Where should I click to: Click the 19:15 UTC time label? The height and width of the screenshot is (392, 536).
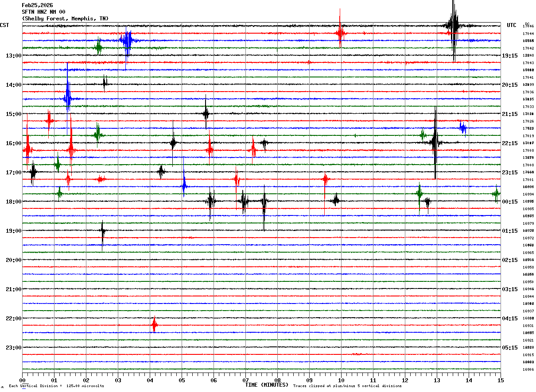[x=510, y=56]
